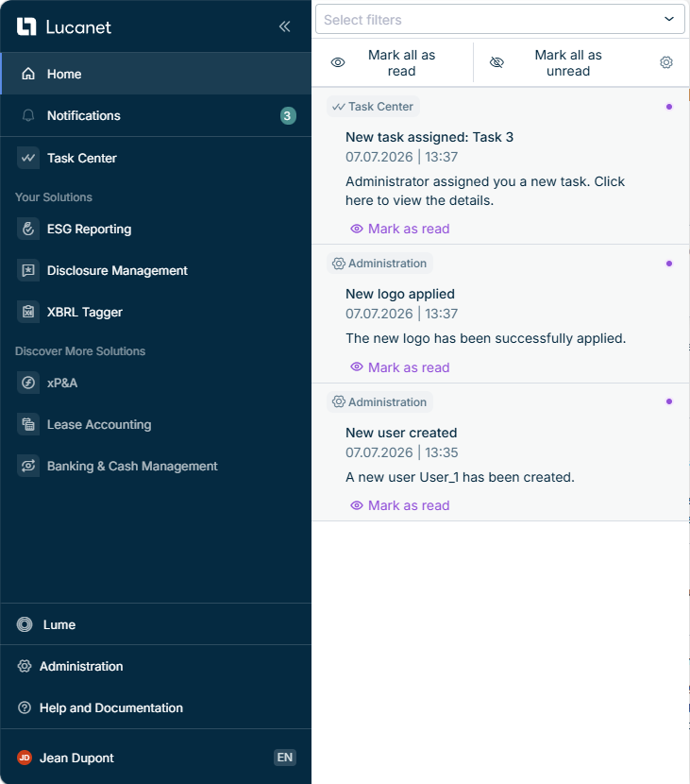
Task: Mark New user created notification as read
Action: click(400, 505)
